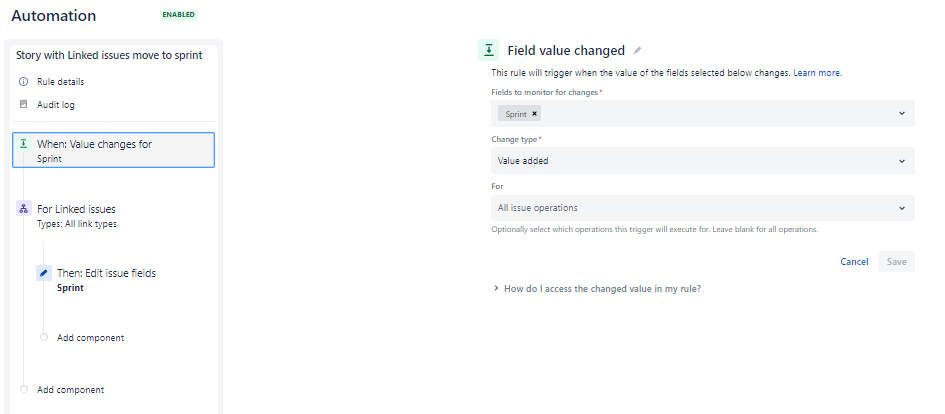Click the branch icon for Linked issues
Screen dimensions: 945x414
[x=24, y=209]
